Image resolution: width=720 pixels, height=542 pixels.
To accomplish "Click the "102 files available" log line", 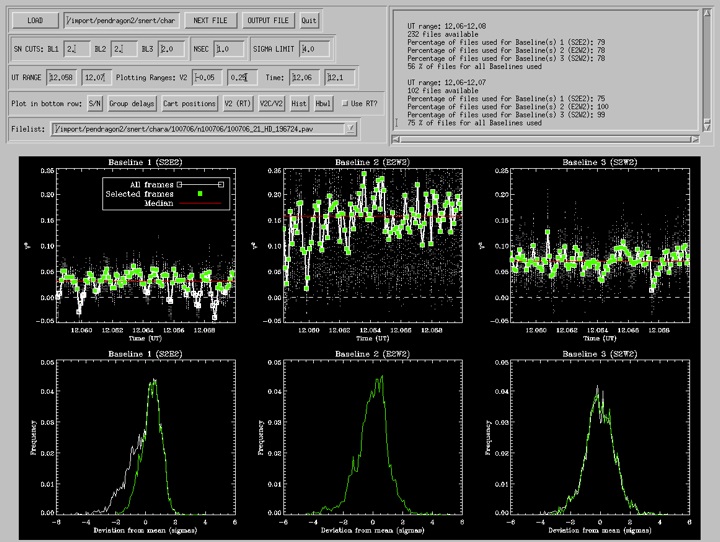I will [443, 91].
